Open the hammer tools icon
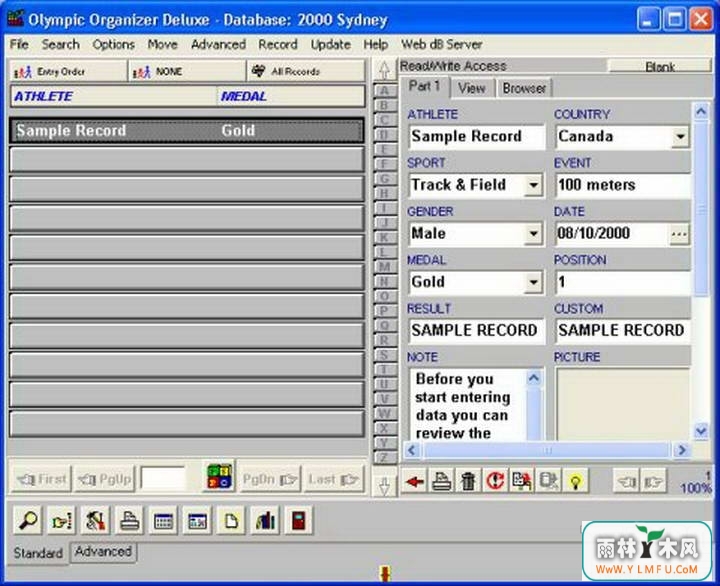The width and height of the screenshot is (720, 586). (x=96, y=520)
